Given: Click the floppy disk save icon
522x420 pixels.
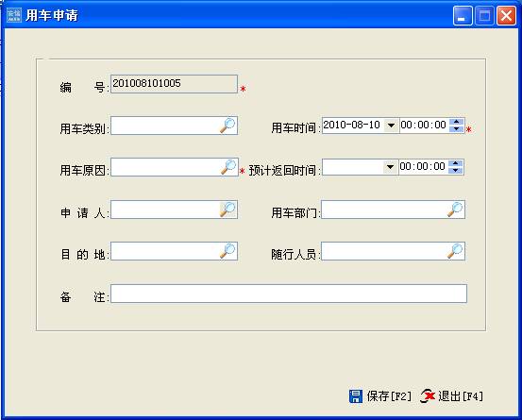Looking at the screenshot, I should [356, 396].
